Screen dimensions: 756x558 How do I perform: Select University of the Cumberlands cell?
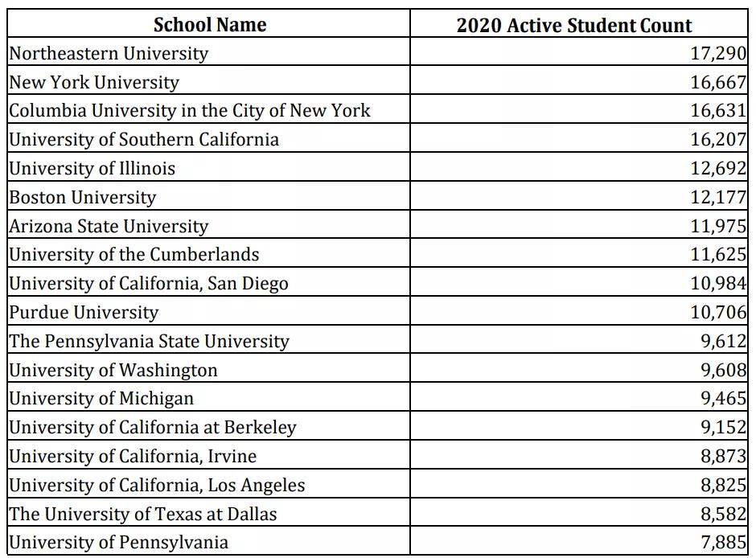134,255
